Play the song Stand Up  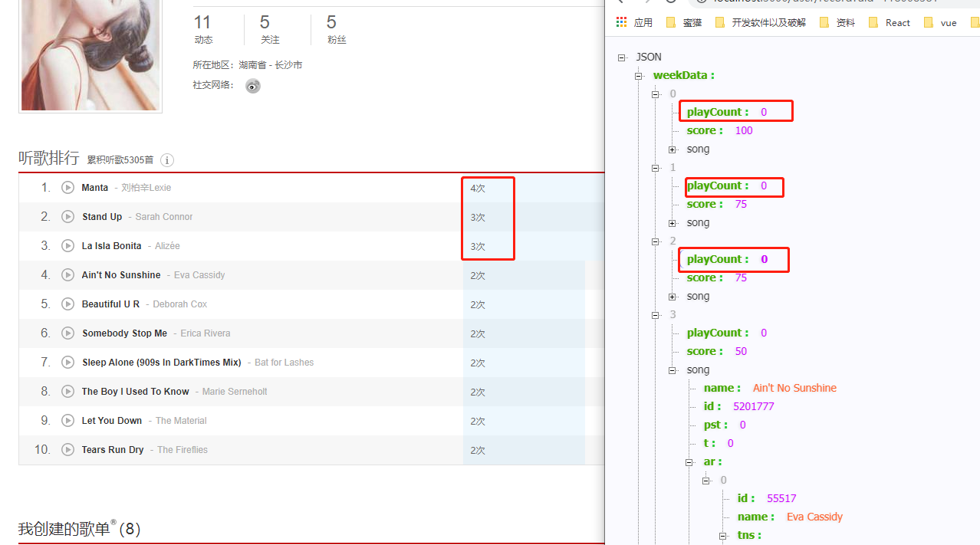pos(68,217)
